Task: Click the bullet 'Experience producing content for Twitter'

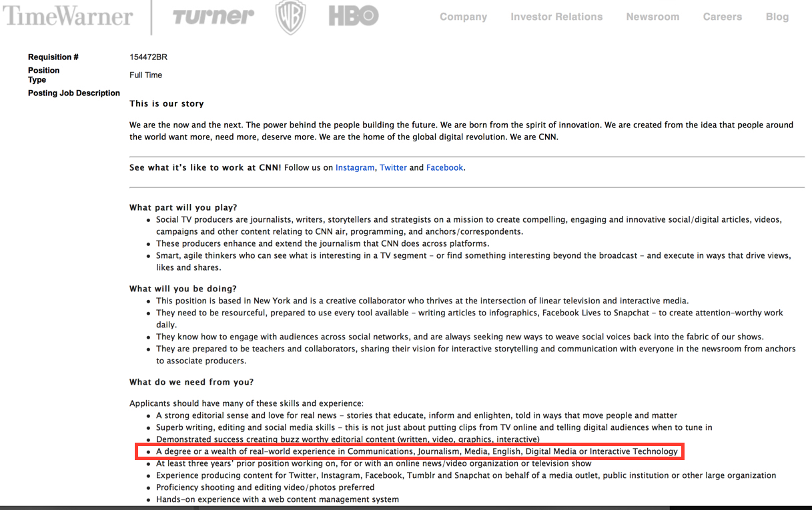Action: click(466, 475)
